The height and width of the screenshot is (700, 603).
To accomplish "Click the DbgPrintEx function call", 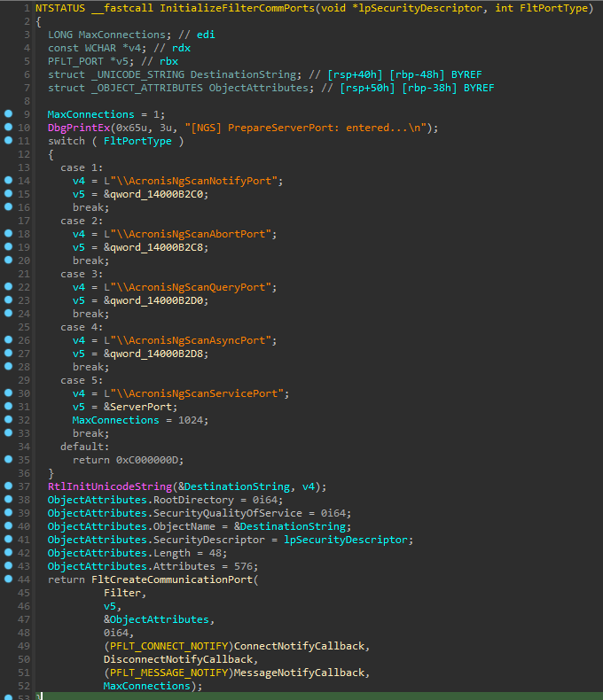I will [79, 128].
